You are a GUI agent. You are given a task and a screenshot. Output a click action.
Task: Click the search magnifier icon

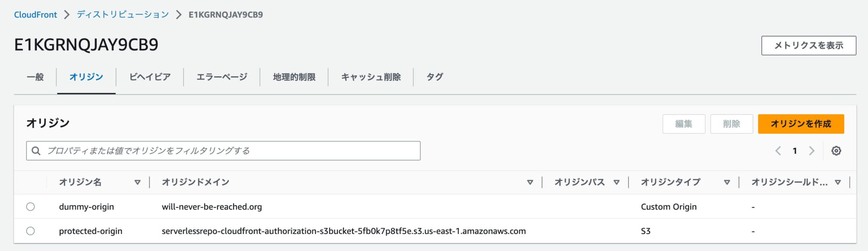(x=36, y=151)
